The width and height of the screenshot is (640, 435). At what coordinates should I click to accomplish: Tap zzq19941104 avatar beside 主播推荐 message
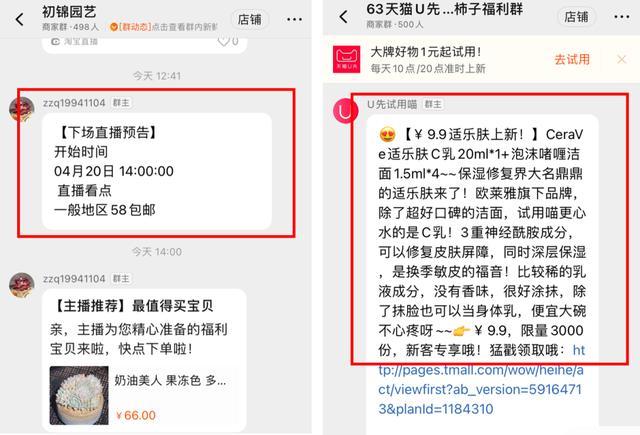click(22, 285)
